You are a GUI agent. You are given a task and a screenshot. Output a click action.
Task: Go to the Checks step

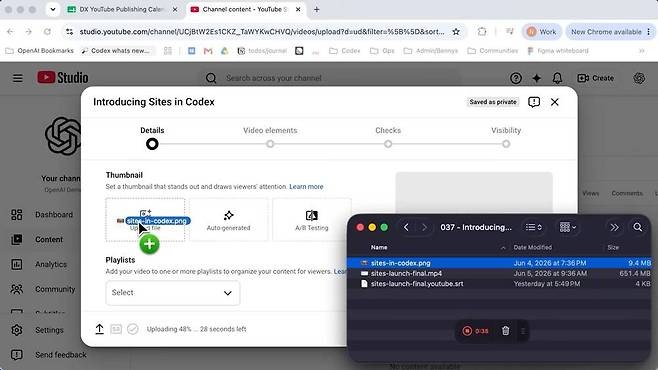(388, 137)
